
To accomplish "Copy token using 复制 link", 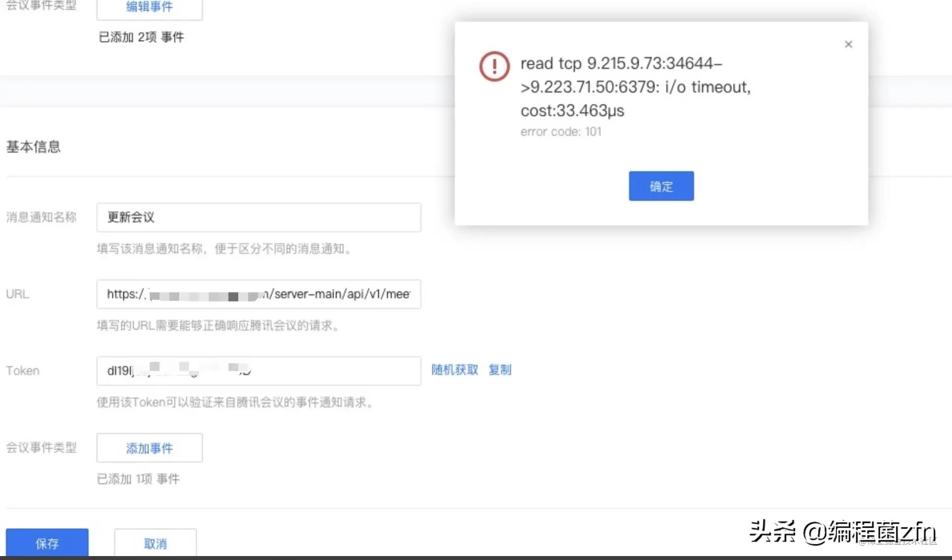I will (x=500, y=370).
